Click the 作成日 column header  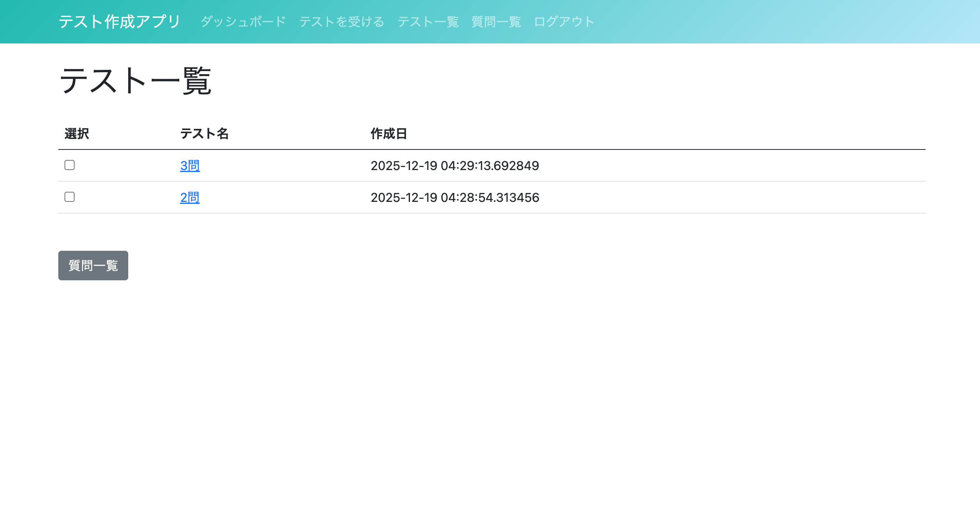click(389, 134)
